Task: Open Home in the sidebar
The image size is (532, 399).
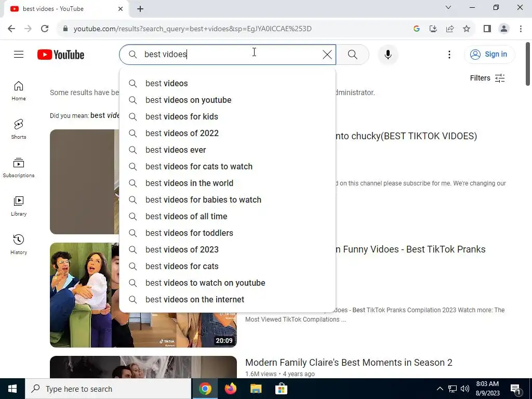Action: pyautogui.click(x=19, y=91)
